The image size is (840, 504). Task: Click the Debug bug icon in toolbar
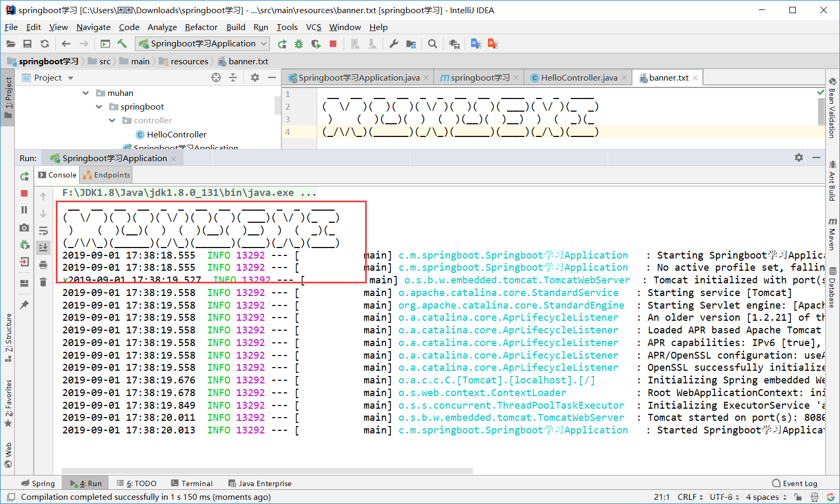pyautogui.click(x=299, y=44)
